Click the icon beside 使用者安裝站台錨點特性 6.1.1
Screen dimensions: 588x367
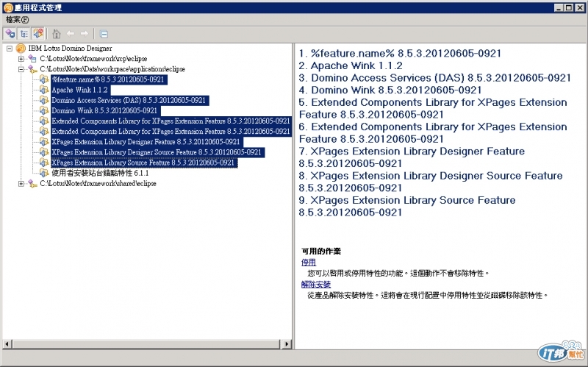[44, 173]
